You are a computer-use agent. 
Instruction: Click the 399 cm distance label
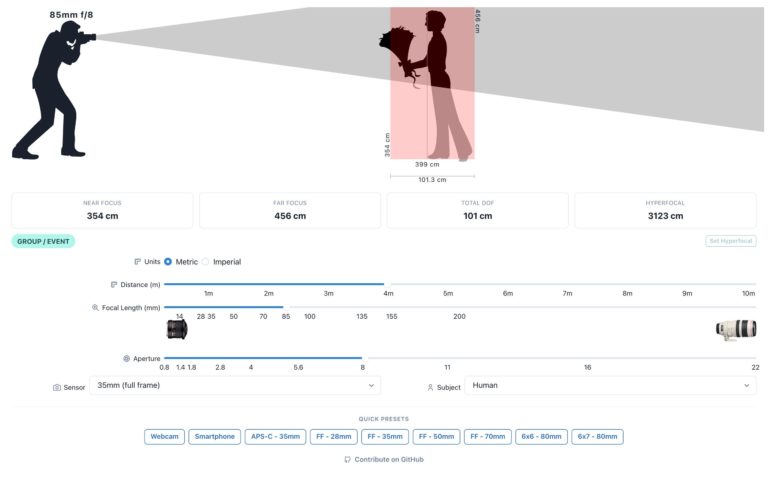(x=427, y=165)
